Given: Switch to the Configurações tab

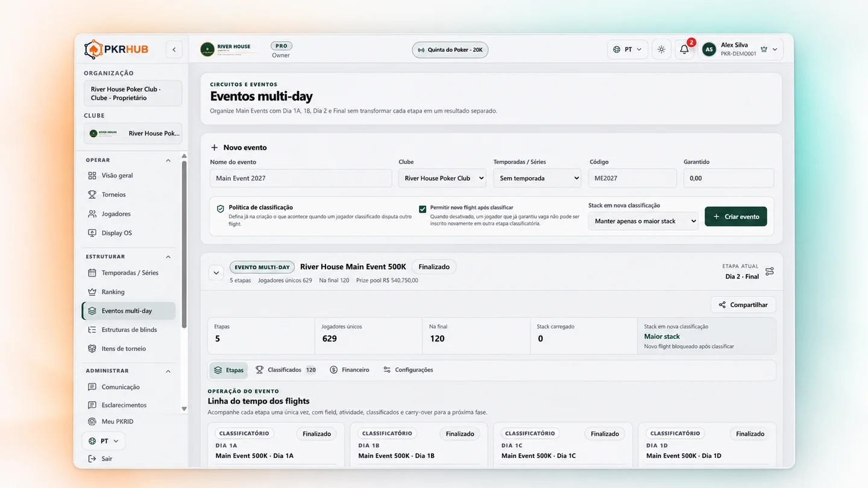Looking at the screenshot, I should [408, 370].
